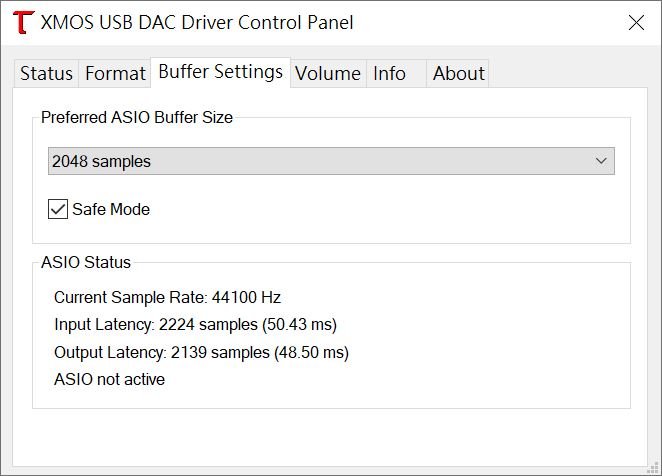Screen dimensions: 662x476
Task: Open the Format tab
Action: [115, 73]
